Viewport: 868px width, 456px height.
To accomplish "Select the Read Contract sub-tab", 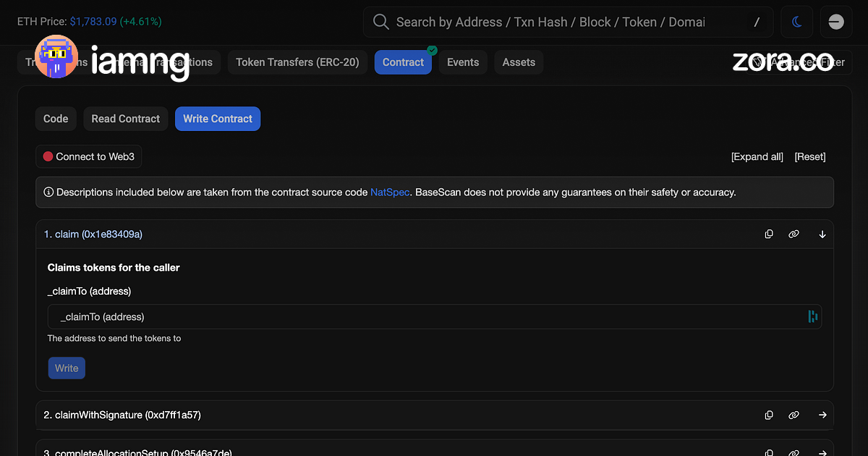I will (125, 119).
